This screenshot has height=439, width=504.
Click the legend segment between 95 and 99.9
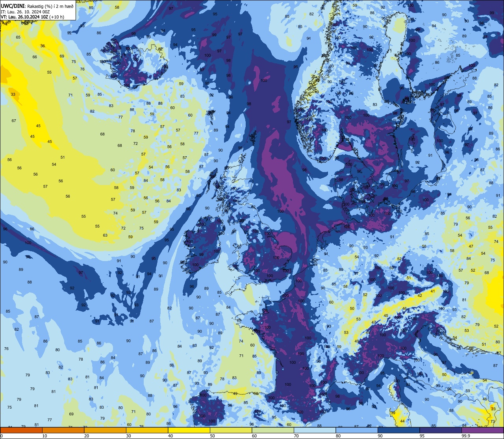tap(441, 430)
